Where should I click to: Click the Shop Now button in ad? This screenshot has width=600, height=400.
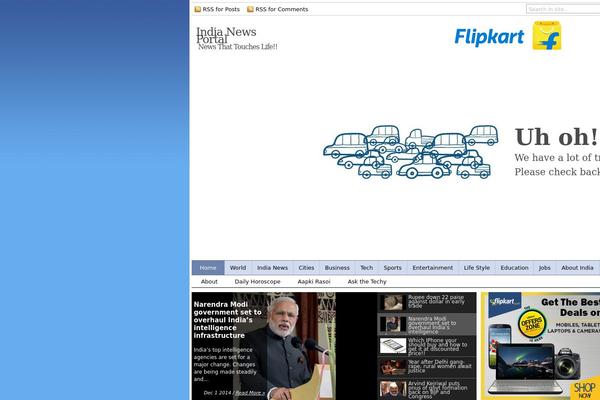pos(585,390)
